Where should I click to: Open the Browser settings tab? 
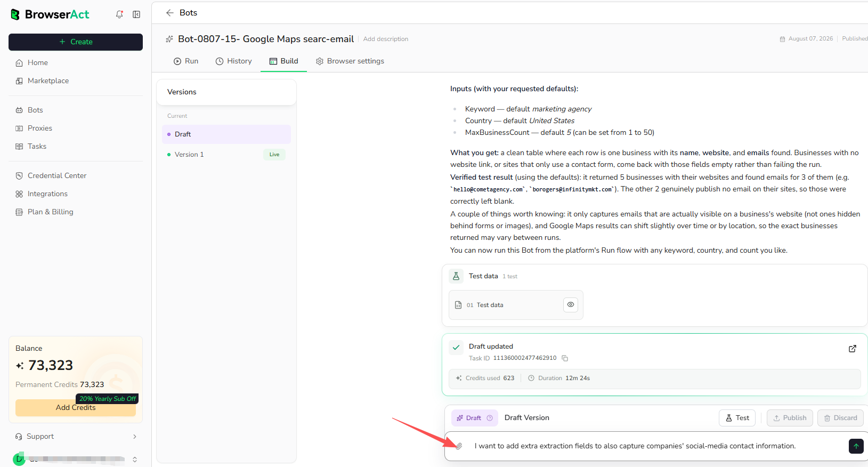350,61
